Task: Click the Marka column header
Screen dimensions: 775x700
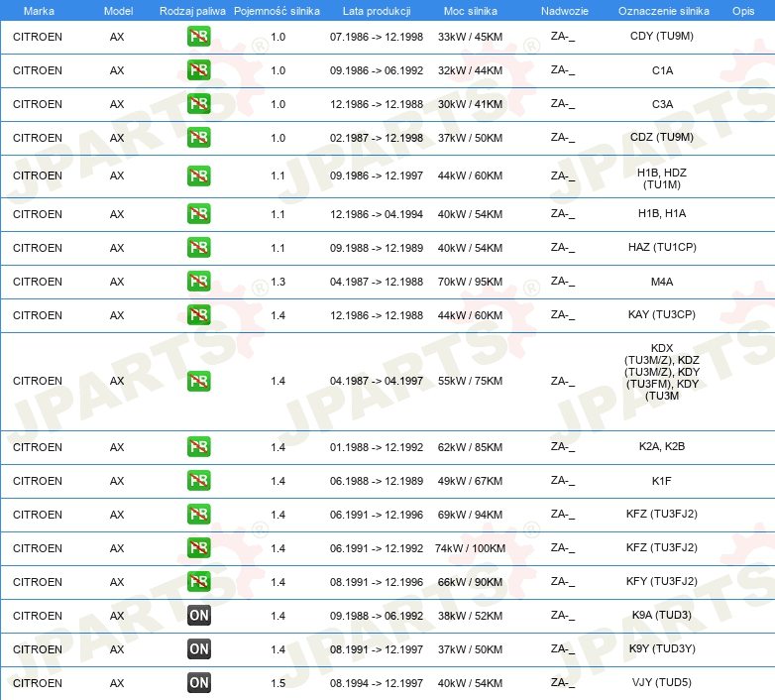Action: coord(39,11)
